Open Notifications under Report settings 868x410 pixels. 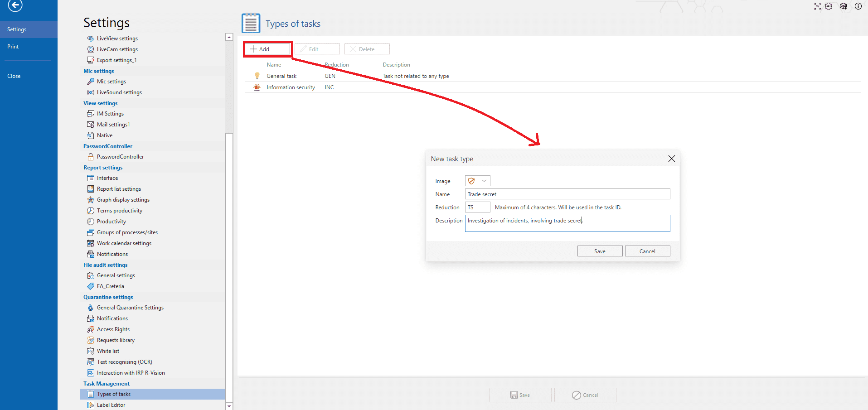112,254
